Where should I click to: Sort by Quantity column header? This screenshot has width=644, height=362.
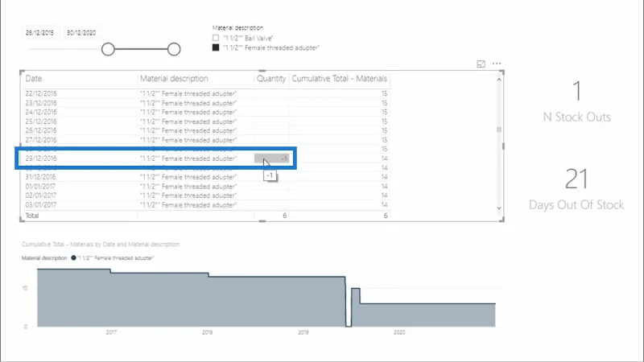point(271,78)
